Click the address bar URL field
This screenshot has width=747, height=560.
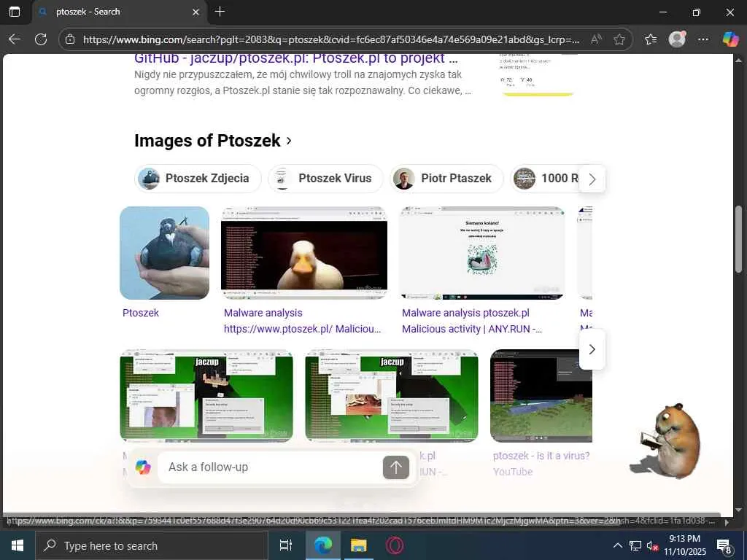331,39
